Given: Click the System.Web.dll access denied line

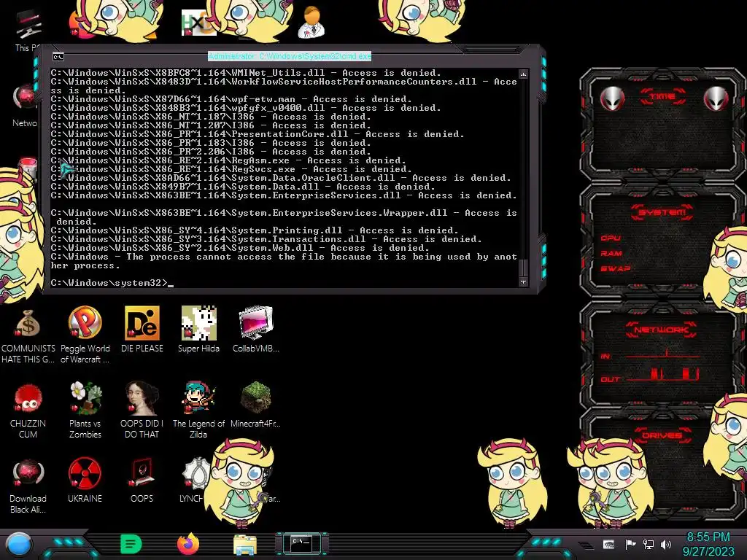Looking at the screenshot, I should (239, 248).
